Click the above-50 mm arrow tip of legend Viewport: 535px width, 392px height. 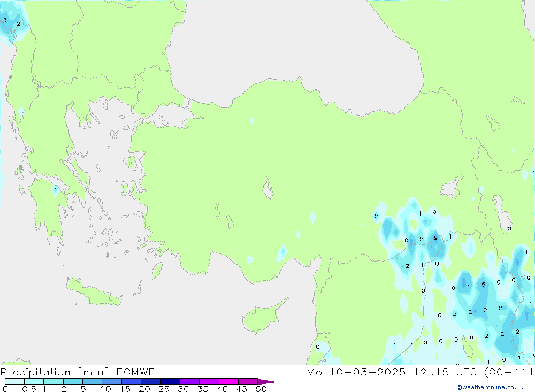tap(267, 382)
